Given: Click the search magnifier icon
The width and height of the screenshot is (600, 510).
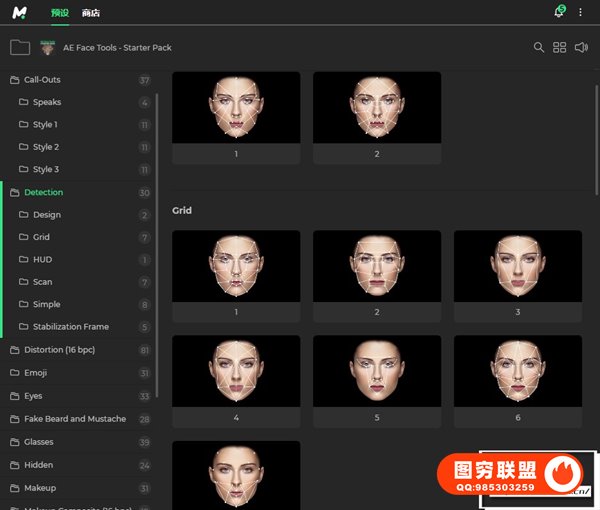Looking at the screenshot, I should pyautogui.click(x=539, y=47).
